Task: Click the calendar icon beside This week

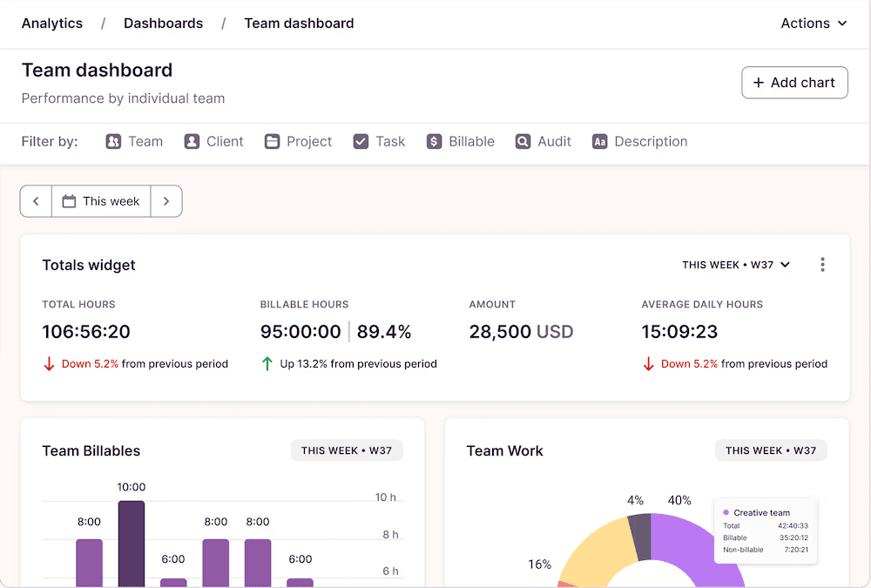Action: point(69,201)
